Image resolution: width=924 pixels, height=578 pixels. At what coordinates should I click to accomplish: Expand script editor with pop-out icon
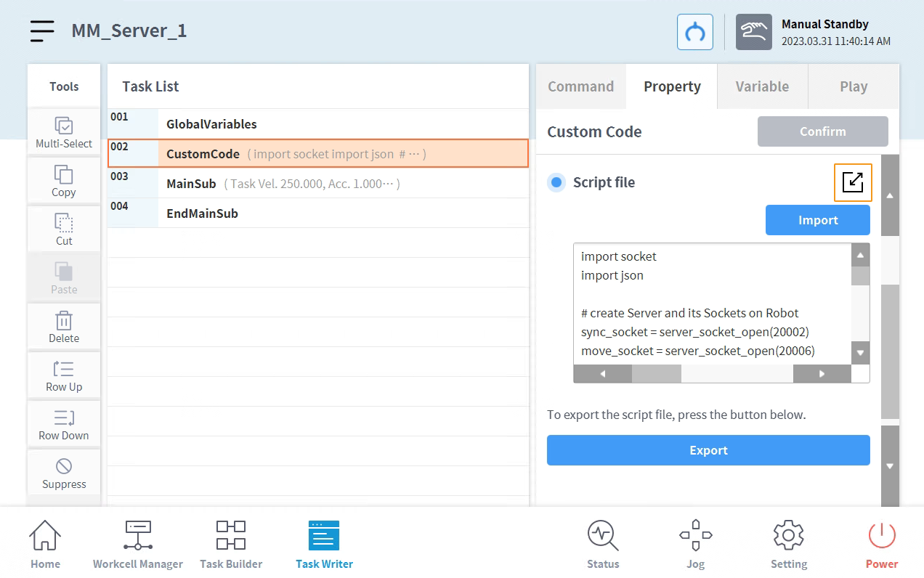pyautogui.click(x=852, y=182)
